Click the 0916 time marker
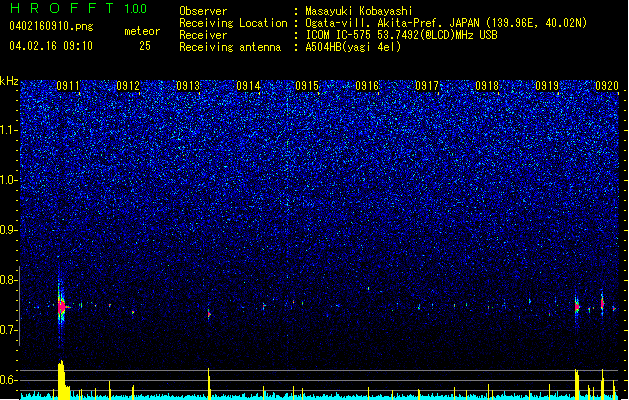This screenshot has height=400, width=629. pyautogui.click(x=367, y=86)
